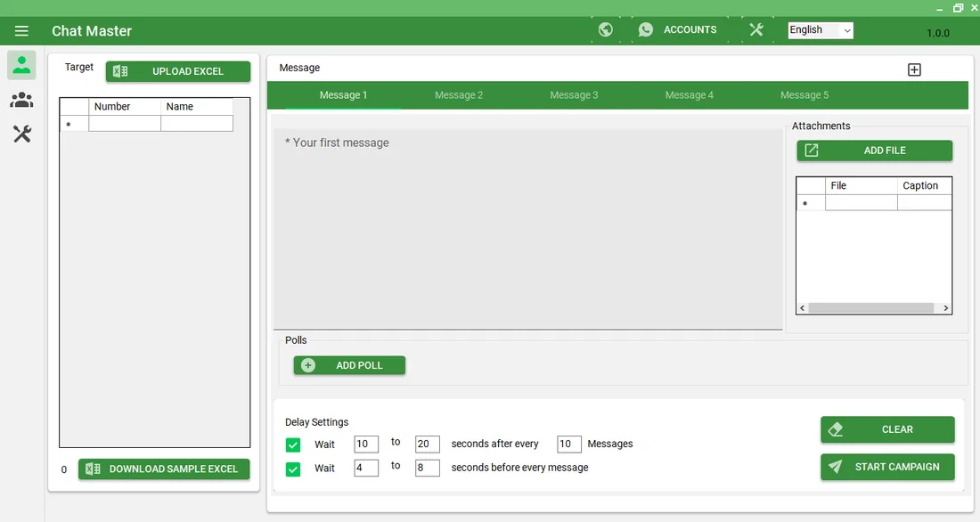Click the Add File open icon
980x522 pixels.
[812, 150]
